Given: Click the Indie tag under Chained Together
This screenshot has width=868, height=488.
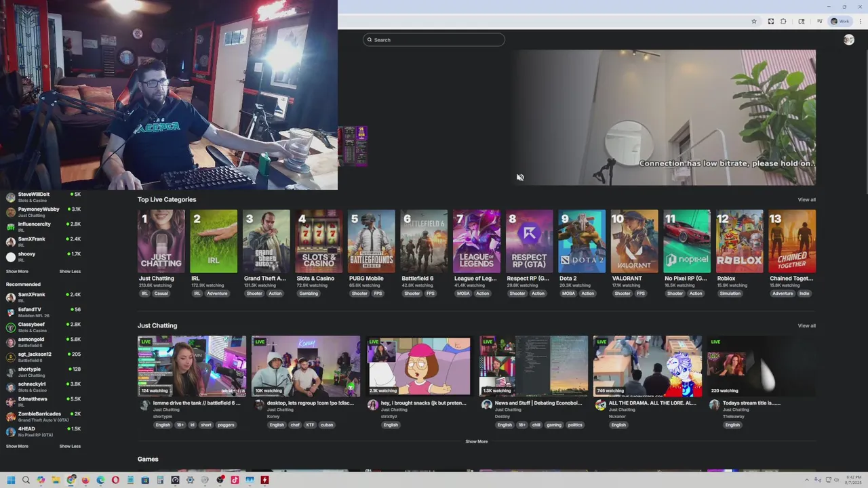Looking at the screenshot, I should coord(804,293).
